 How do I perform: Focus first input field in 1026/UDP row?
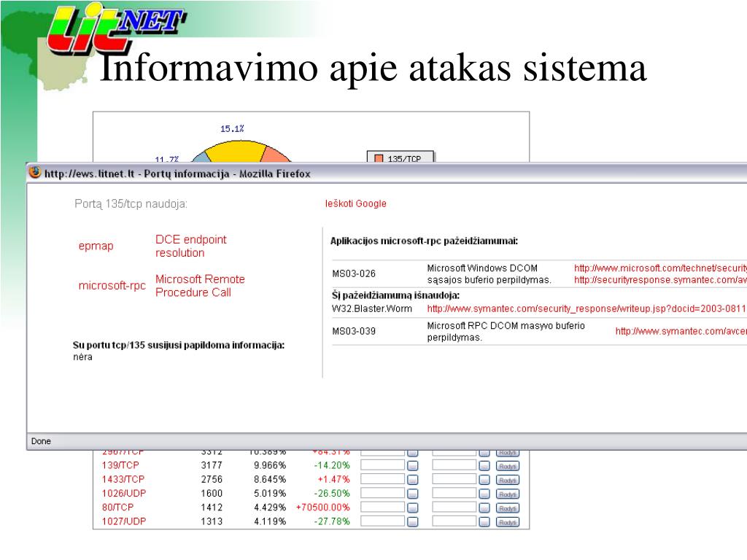coord(382,494)
